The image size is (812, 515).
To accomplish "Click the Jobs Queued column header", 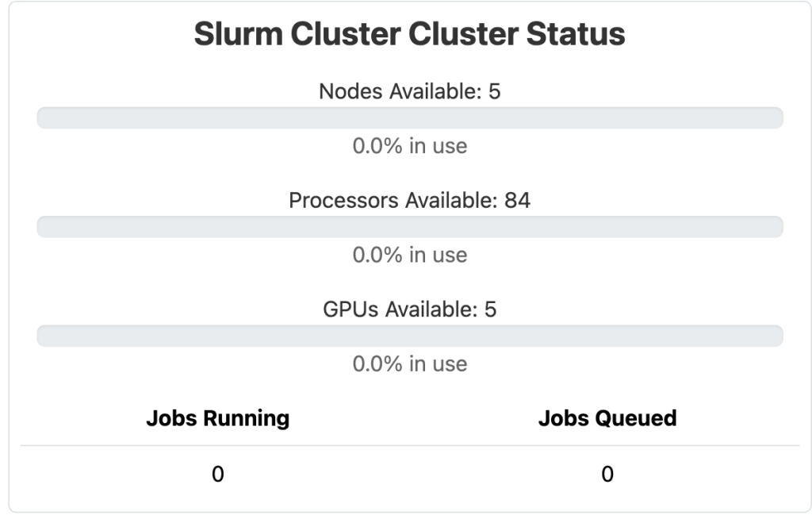I will 607,419.
